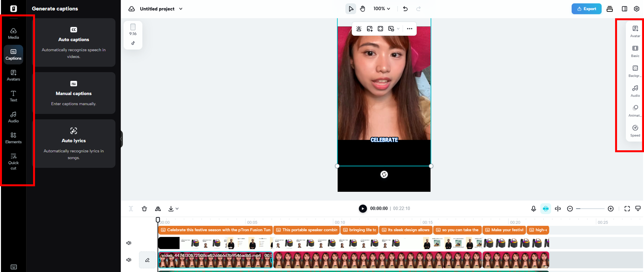644x272 pixels.
Task: Undo the last action
Action: (x=405, y=9)
